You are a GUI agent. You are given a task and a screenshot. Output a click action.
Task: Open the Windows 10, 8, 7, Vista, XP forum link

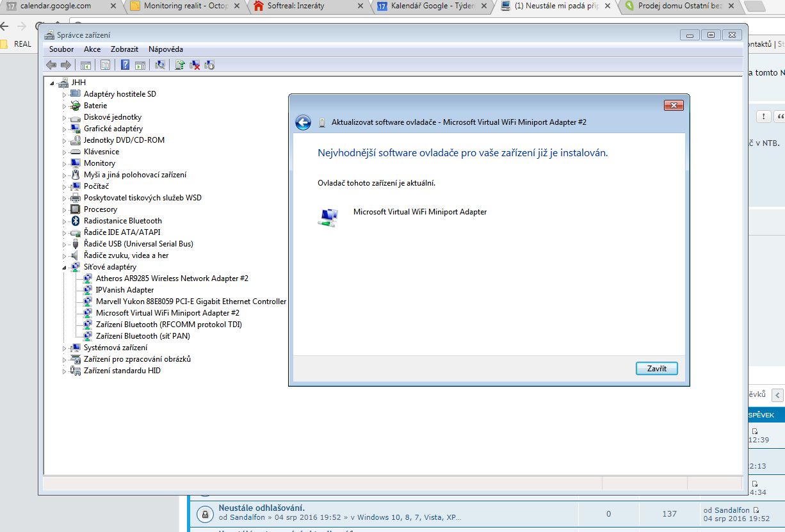pos(409,517)
